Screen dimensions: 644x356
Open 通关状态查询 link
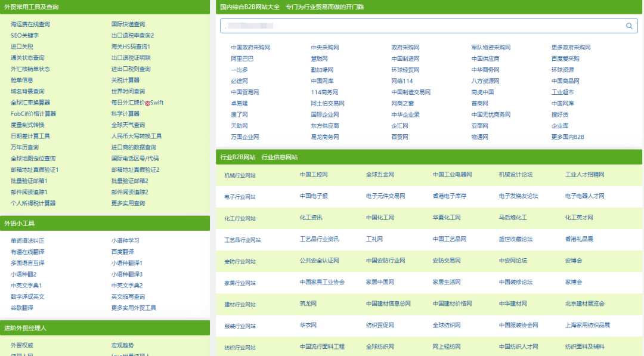click(27, 58)
